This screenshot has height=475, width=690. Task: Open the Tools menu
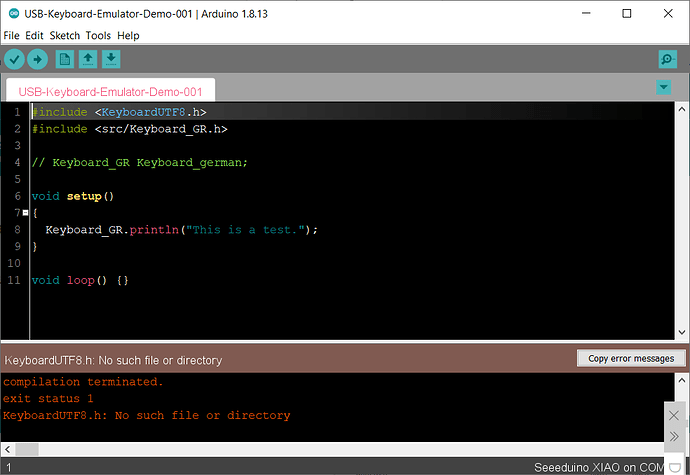point(98,36)
